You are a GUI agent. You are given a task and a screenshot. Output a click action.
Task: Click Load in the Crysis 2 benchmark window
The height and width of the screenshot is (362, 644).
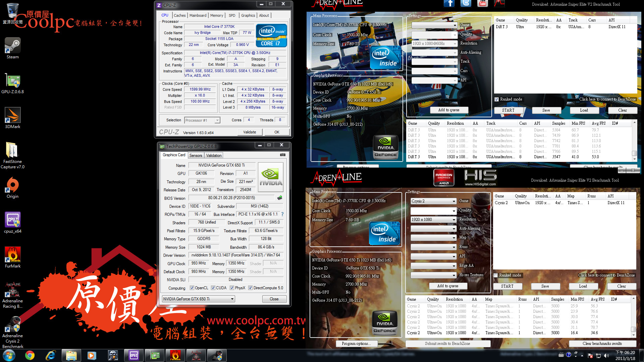click(583, 286)
